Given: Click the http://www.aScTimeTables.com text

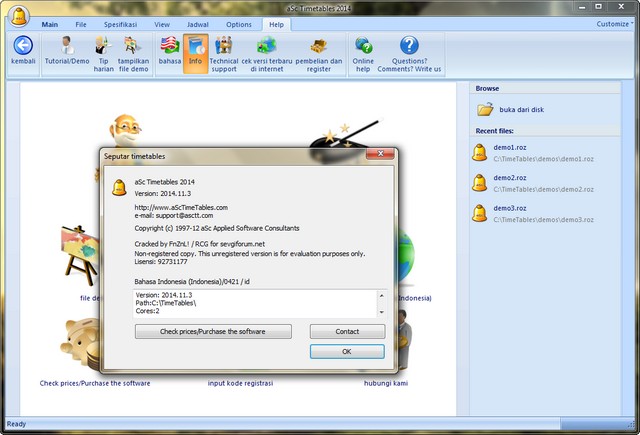Looking at the screenshot, I should pyautogui.click(x=181, y=207).
